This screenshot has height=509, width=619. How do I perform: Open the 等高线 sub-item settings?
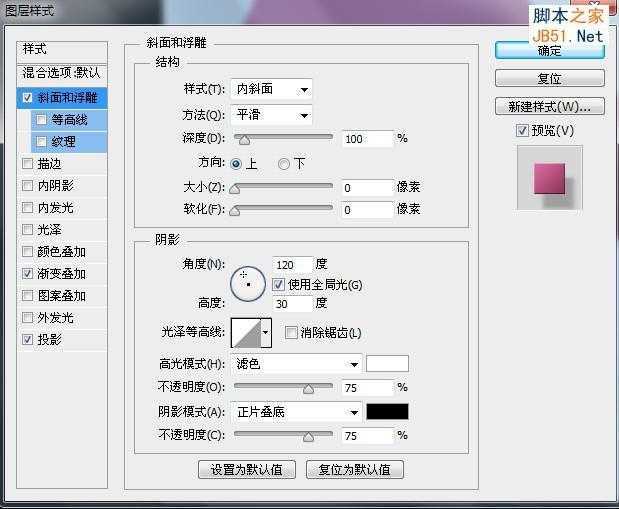click(x=69, y=120)
